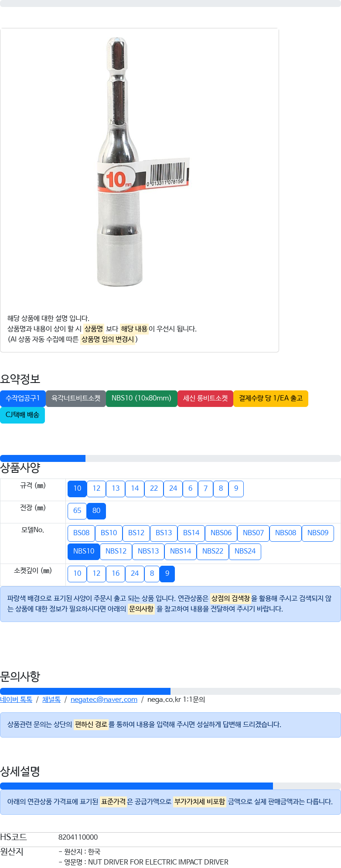Choose model BS08
This screenshot has height=868, width=341.
click(x=82, y=533)
